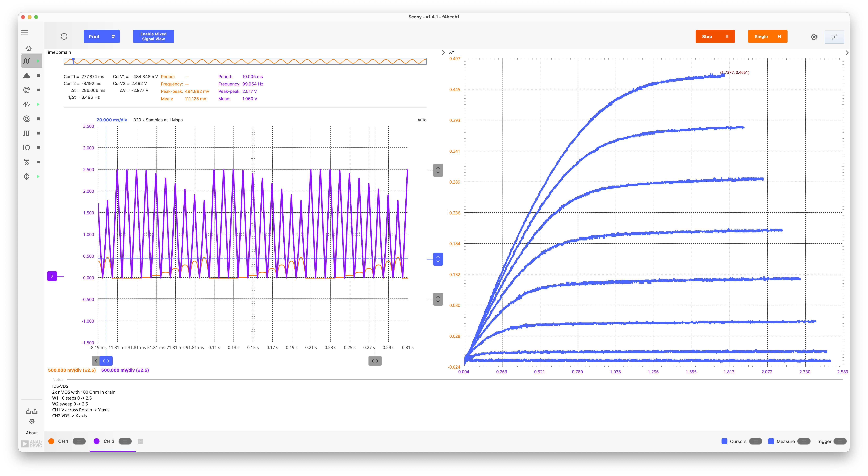868x476 pixels.
Task: Collapse the TimeDomain plot chevron
Action: [443, 52]
